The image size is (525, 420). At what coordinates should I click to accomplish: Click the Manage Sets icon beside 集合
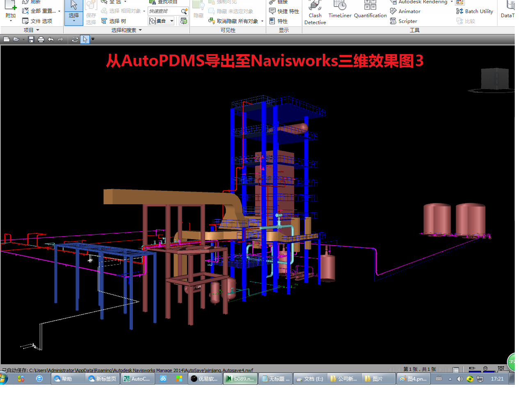tap(184, 21)
